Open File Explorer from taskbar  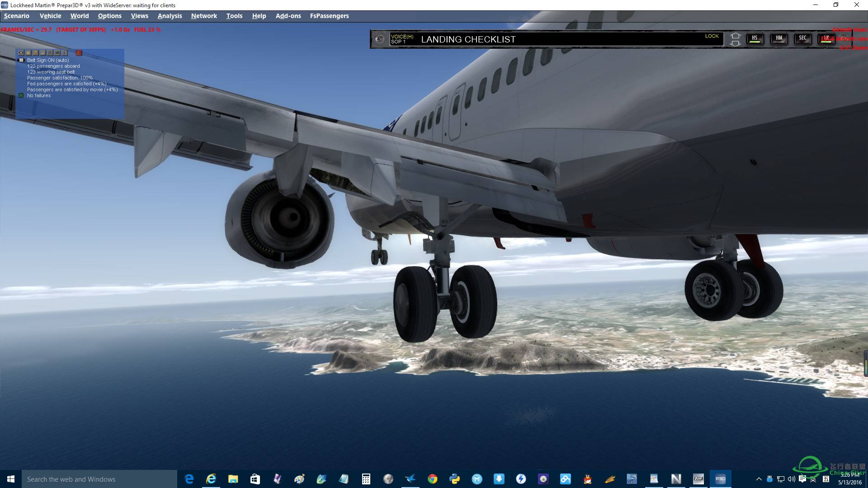click(233, 479)
